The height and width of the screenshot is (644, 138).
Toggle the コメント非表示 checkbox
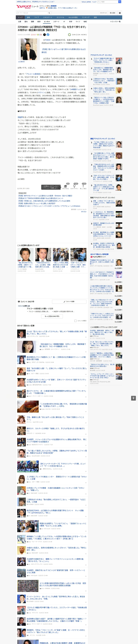(x=75, y=321)
